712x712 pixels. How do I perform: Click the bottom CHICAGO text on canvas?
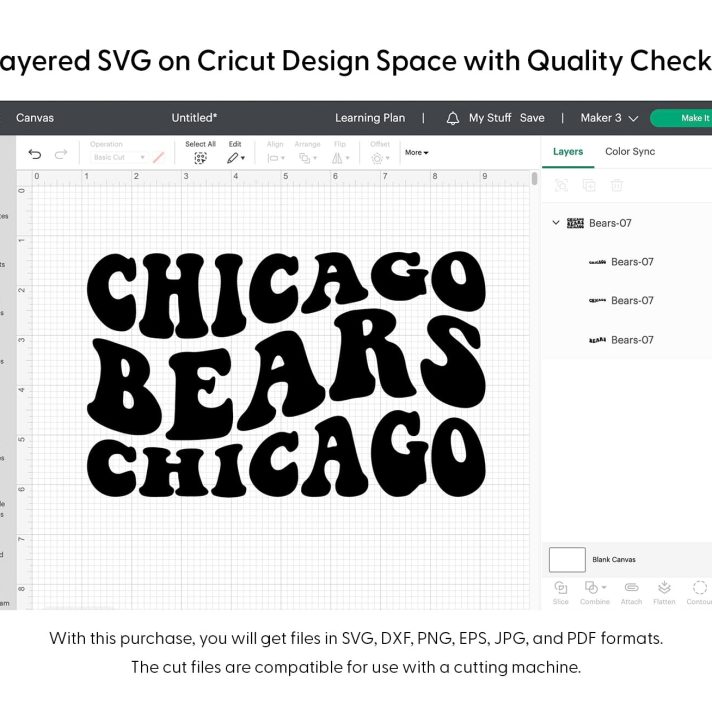[x=286, y=454]
